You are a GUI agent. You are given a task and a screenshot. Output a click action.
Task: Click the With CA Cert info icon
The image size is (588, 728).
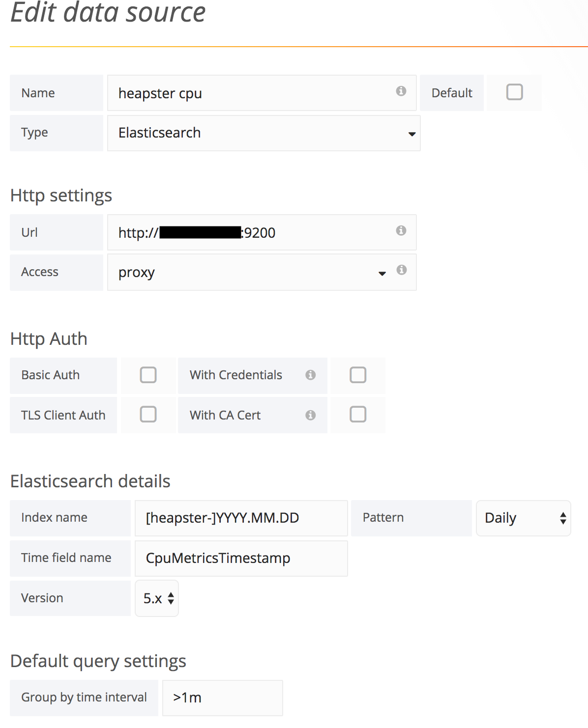(310, 415)
